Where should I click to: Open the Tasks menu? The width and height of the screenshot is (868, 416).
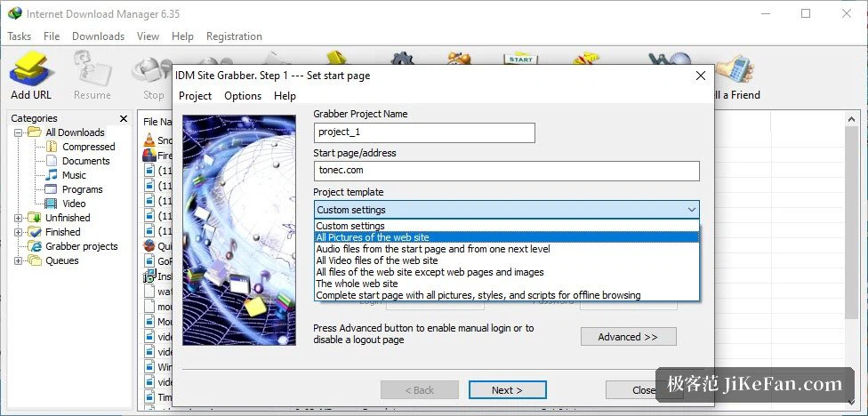click(20, 36)
